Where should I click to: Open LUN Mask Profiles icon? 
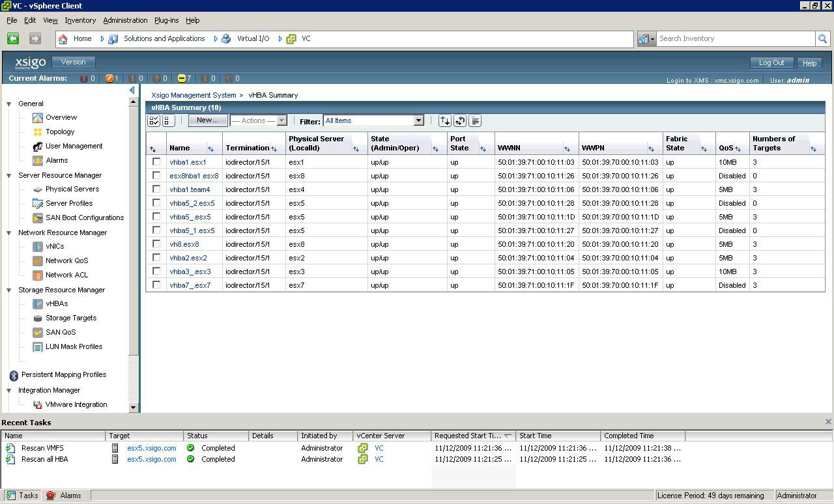click(x=38, y=347)
